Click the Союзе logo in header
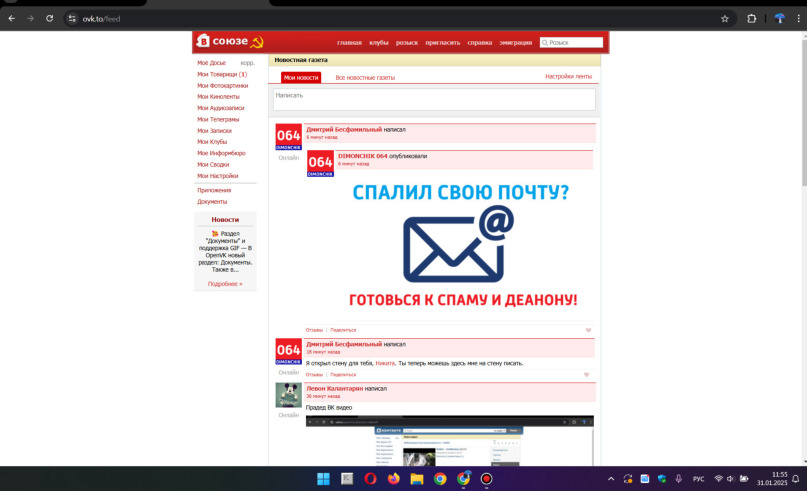This screenshot has width=807, height=491. click(230, 41)
